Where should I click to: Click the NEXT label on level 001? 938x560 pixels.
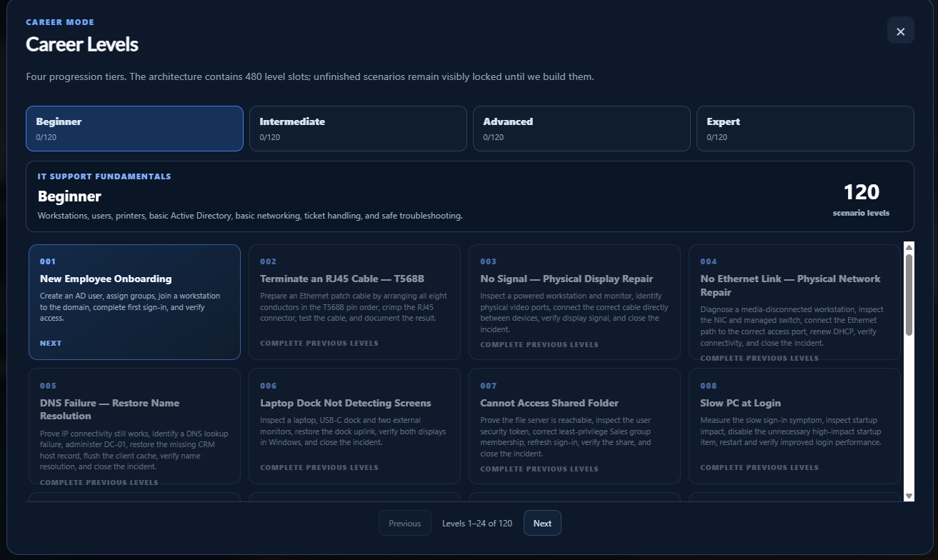51,344
